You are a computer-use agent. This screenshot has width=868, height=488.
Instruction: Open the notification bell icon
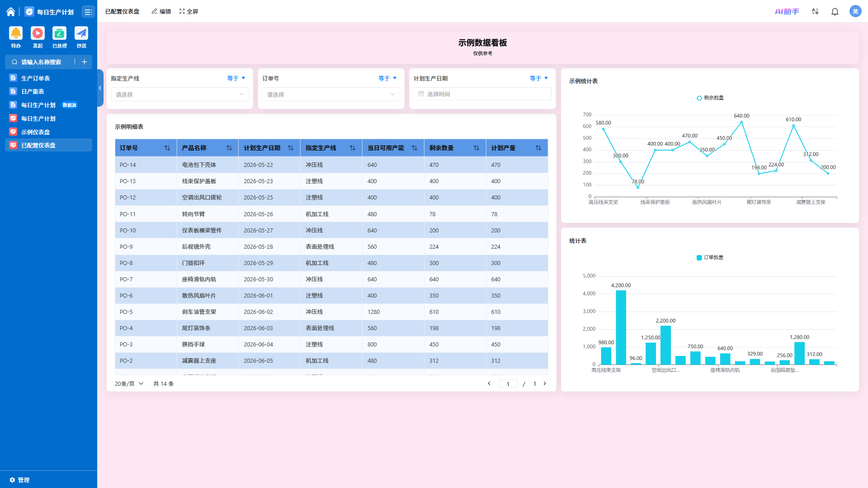click(835, 12)
